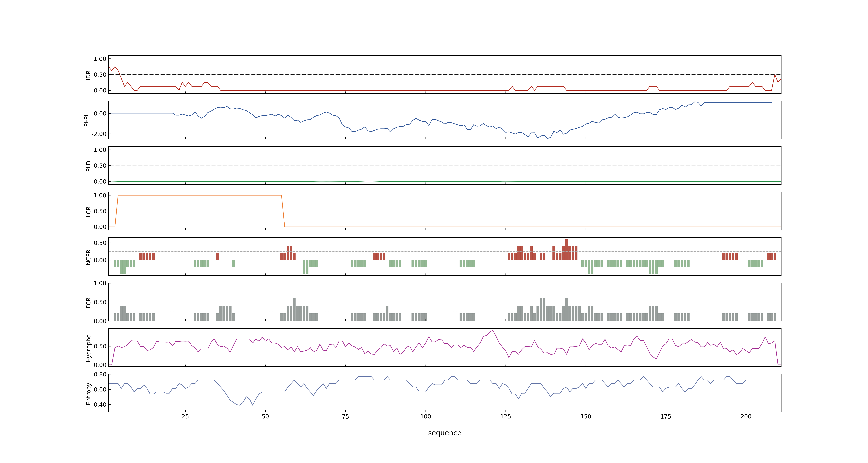Click the IDR axis label

pos(88,75)
